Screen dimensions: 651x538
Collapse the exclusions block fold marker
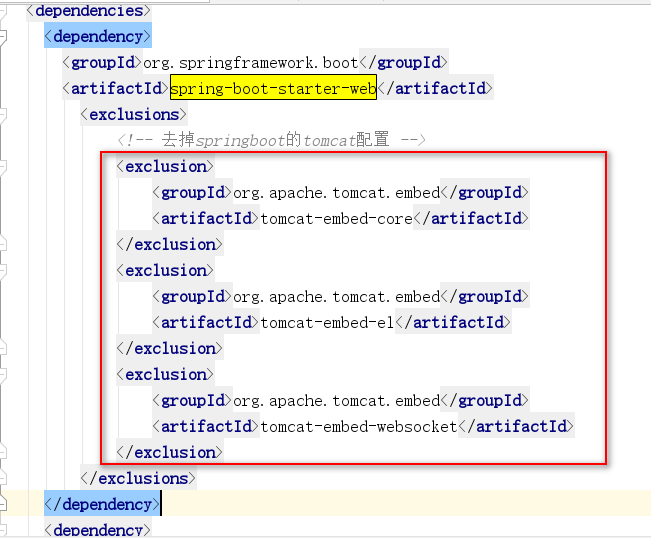[3, 115]
